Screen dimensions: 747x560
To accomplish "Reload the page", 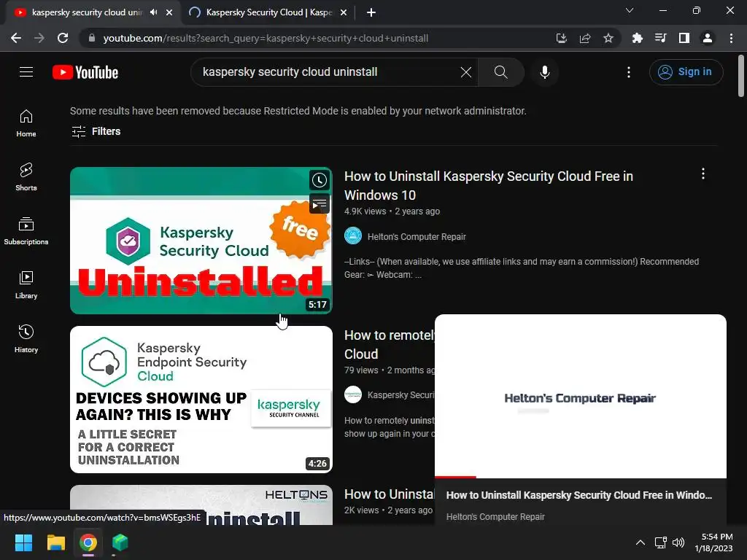I will (63, 38).
